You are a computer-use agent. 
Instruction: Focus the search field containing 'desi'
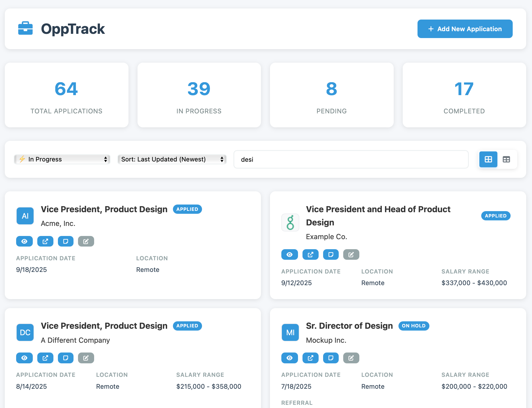351,159
